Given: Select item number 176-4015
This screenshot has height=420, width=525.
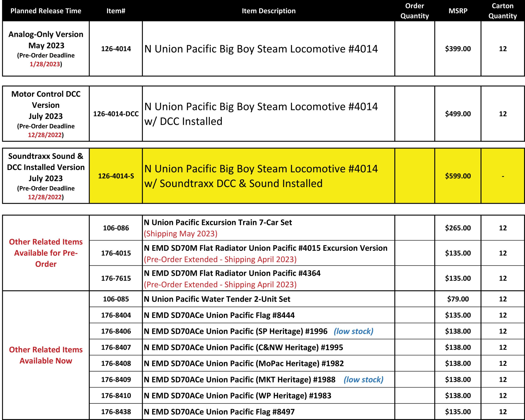Looking at the screenshot, I should (x=116, y=253).
